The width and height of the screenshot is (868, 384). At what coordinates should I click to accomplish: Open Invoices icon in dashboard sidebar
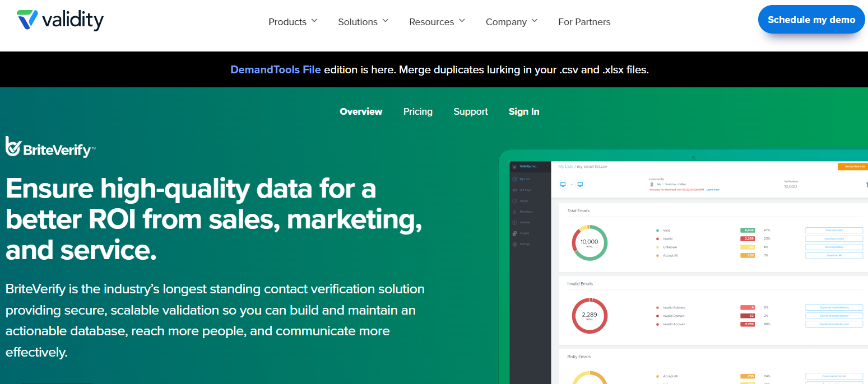514,222
